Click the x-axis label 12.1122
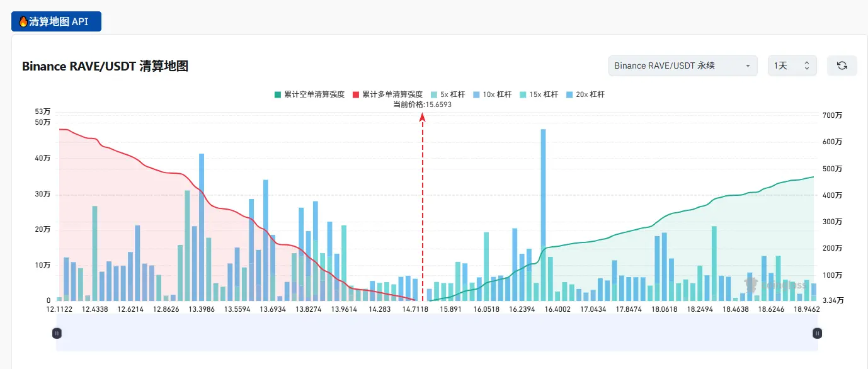 click(x=59, y=309)
